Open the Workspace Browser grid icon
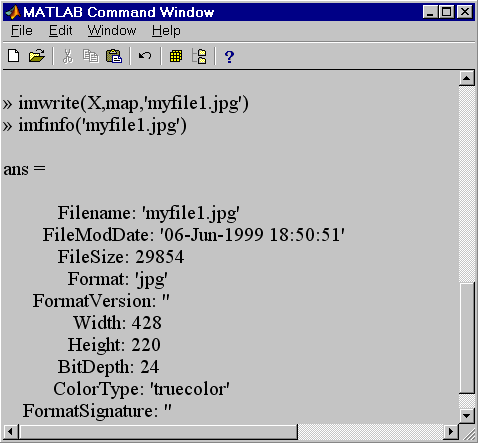This screenshot has width=478, height=443. [x=176, y=56]
